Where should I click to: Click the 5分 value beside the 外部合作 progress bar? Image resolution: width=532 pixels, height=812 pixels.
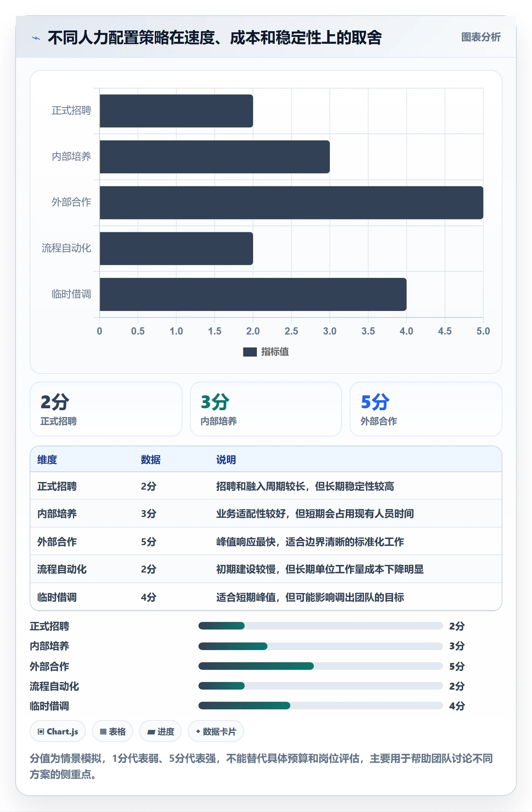click(457, 666)
